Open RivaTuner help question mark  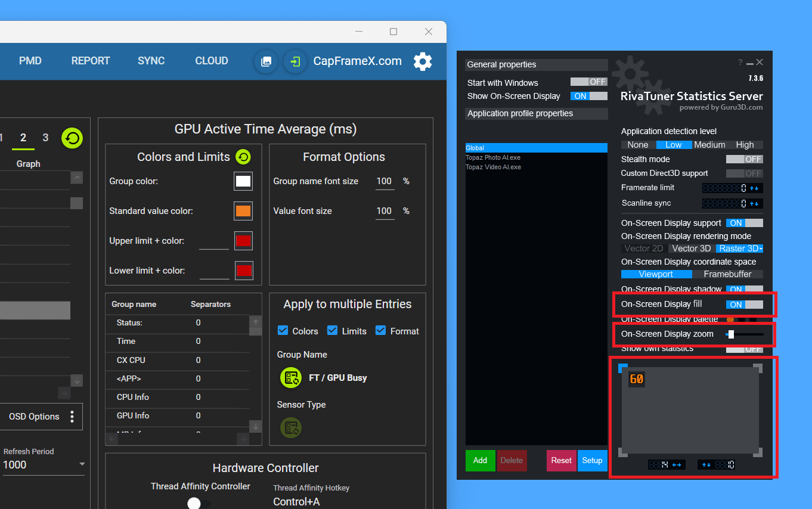740,62
